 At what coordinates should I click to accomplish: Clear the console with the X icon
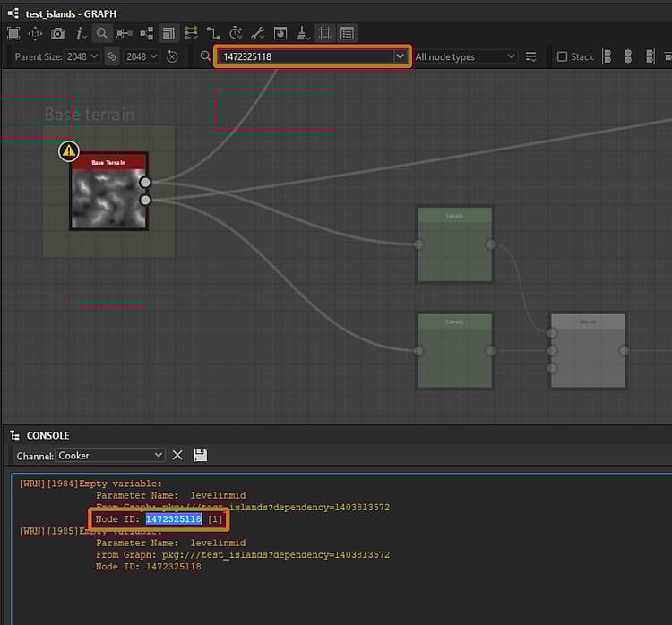coord(177,455)
